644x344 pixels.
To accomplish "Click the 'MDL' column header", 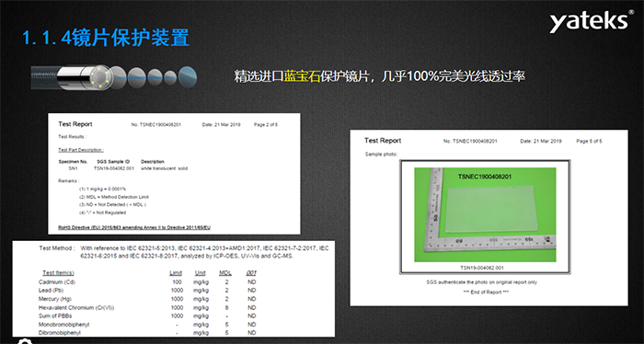I will tap(225, 273).
